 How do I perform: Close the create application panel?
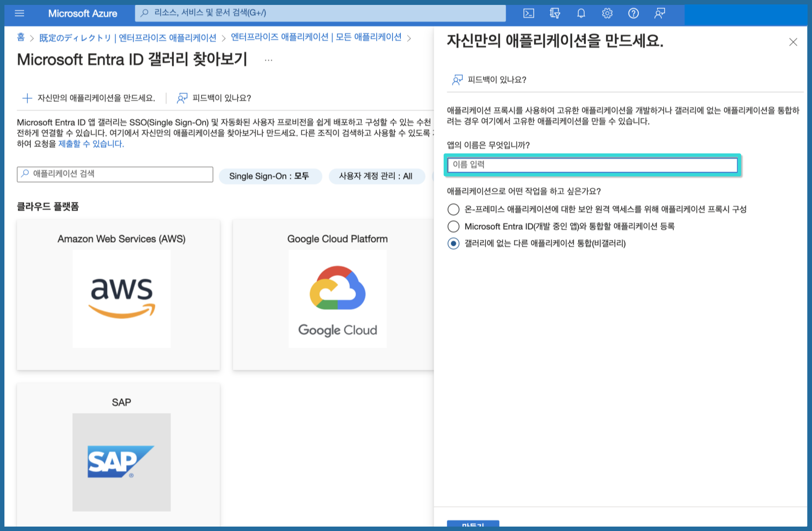pos(793,42)
